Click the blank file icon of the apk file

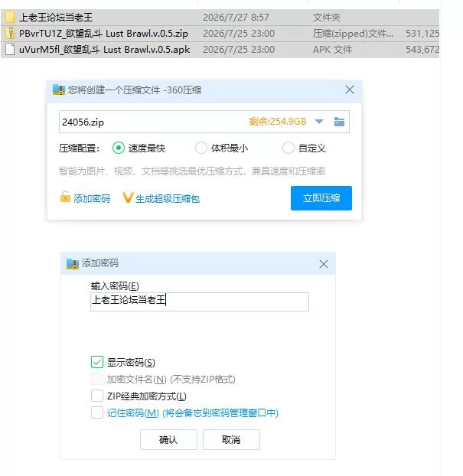[x=10, y=49]
